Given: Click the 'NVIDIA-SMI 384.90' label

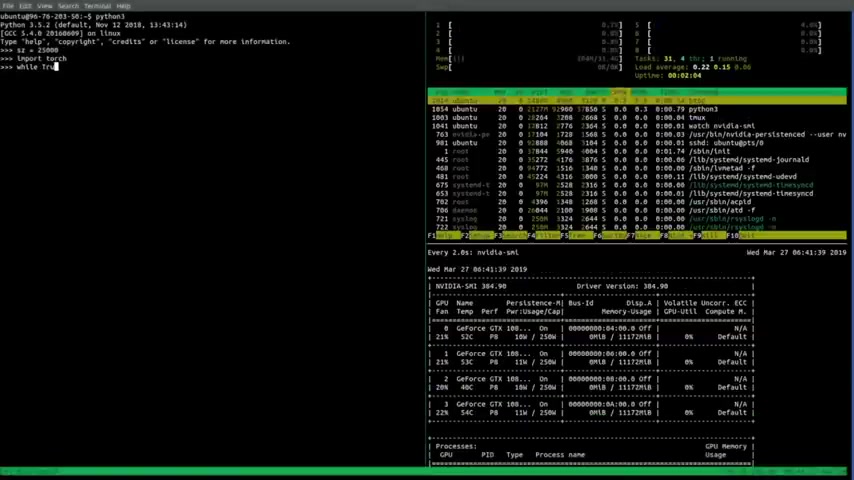Looking at the screenshot, I should [471, 286].
